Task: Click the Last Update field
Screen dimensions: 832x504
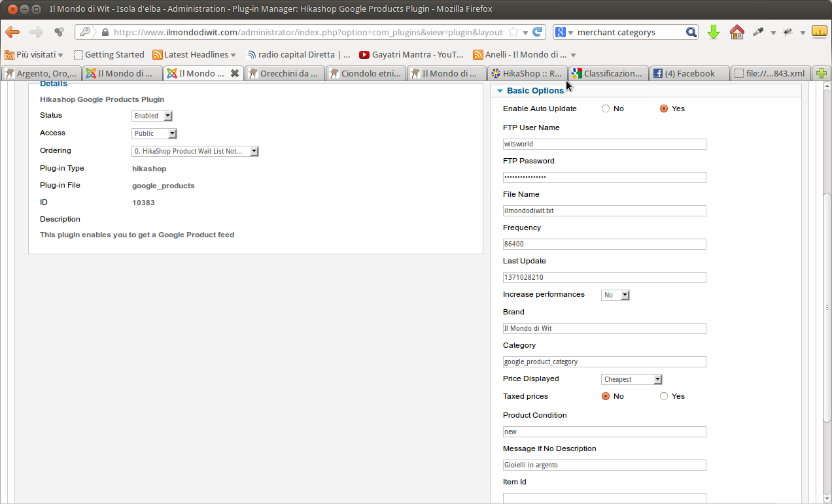Action: (x=604, y=277)
